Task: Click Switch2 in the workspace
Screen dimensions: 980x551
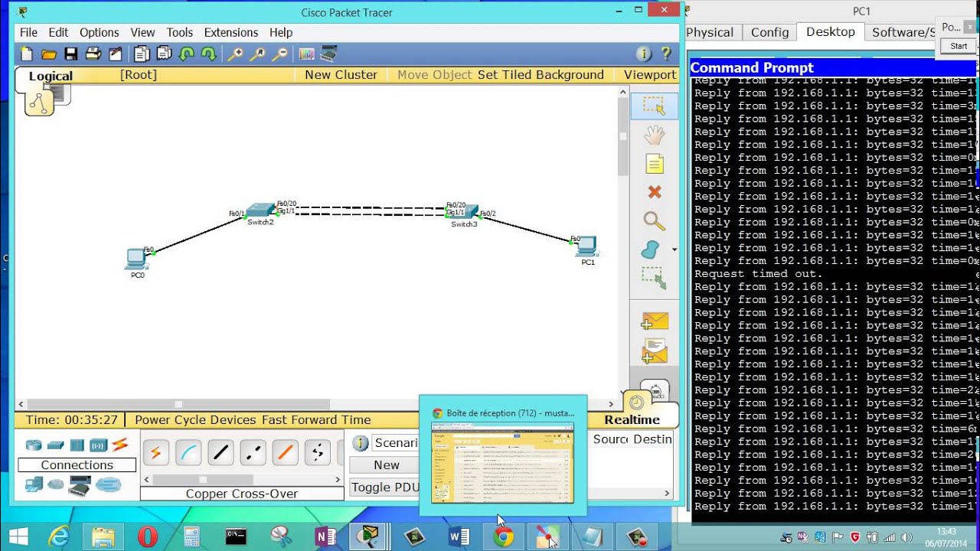Action: click(x=260, y=210)
